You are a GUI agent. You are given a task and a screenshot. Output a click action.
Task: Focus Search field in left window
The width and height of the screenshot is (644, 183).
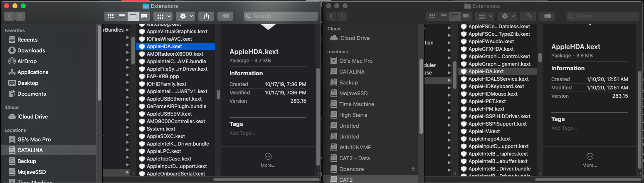pyautogui.click(x=281, y=16)
